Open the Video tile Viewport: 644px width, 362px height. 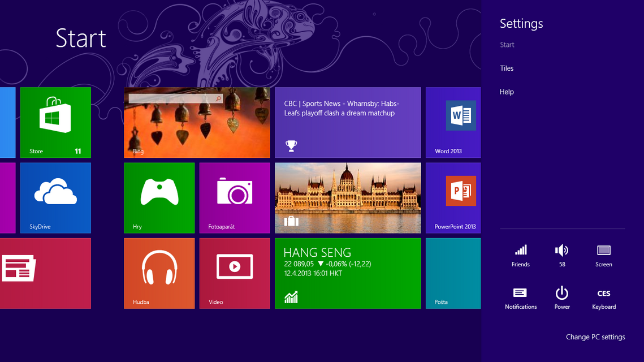pos(235,273)
